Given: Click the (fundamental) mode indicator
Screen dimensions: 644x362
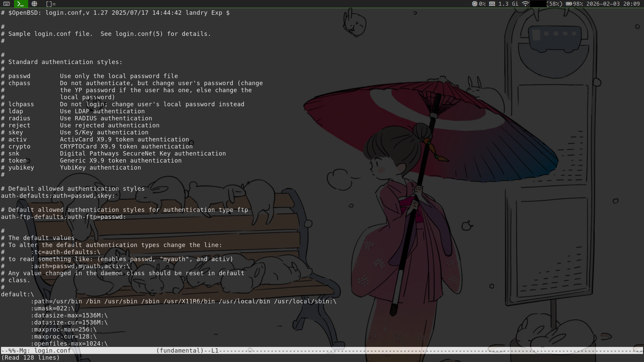Looking at the screenshot, I should pyautogui.click(x=180, y=351).
